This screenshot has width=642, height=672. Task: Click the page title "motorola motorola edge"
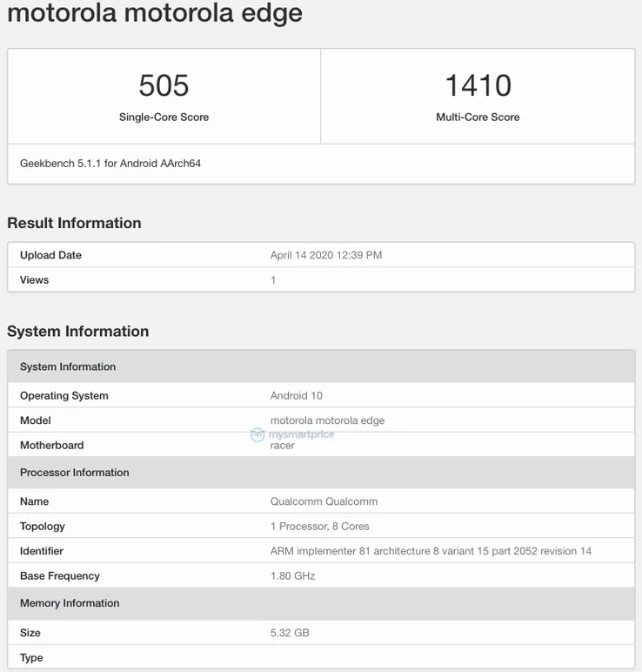[155, 14]
